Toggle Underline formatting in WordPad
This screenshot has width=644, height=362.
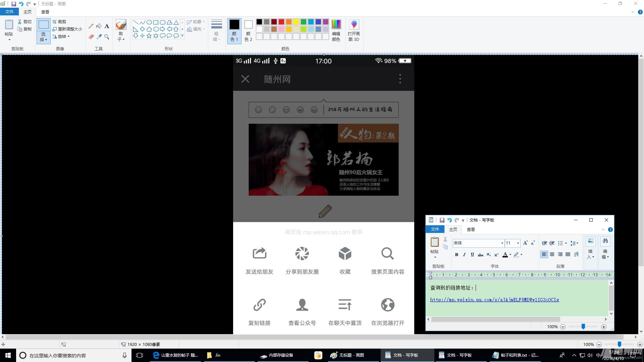(x=472, y=255)
